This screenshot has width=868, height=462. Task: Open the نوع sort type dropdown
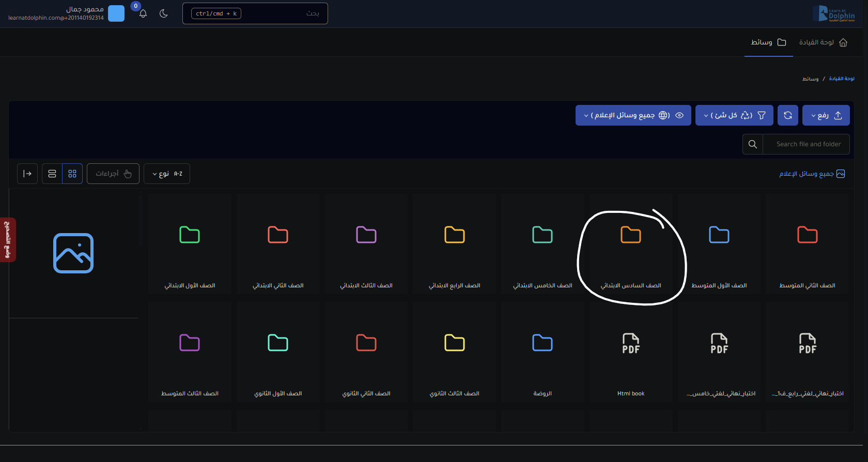[166, 174]
